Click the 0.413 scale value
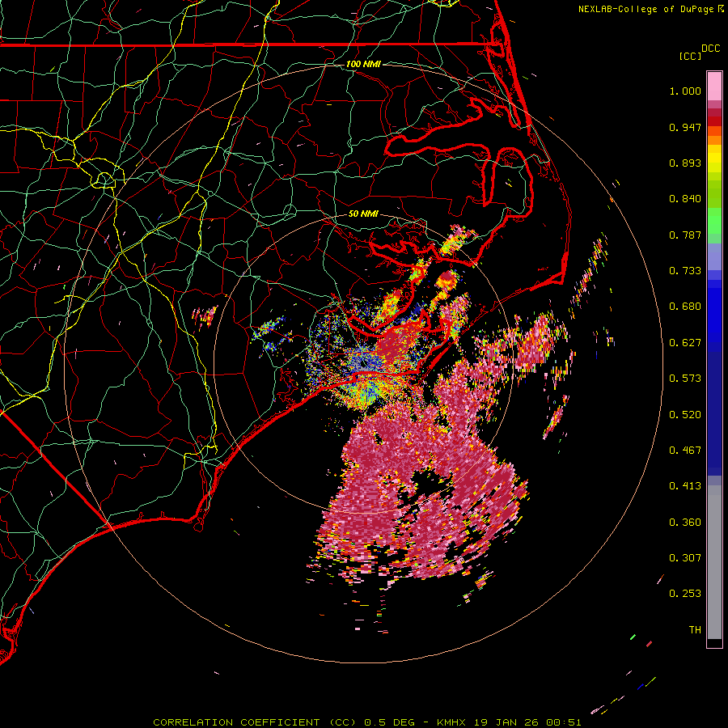Viewport: 728px width, 728px height. [x=685, y=486]
